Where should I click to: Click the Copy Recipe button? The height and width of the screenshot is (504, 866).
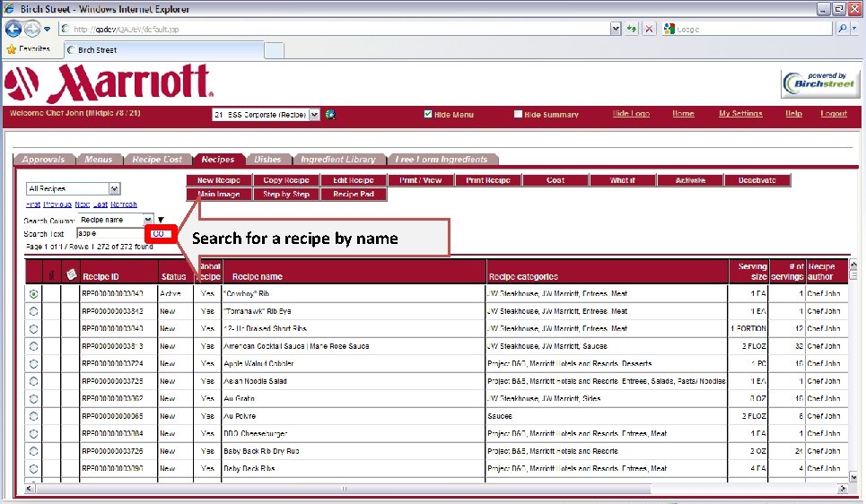tap(286, 180)
